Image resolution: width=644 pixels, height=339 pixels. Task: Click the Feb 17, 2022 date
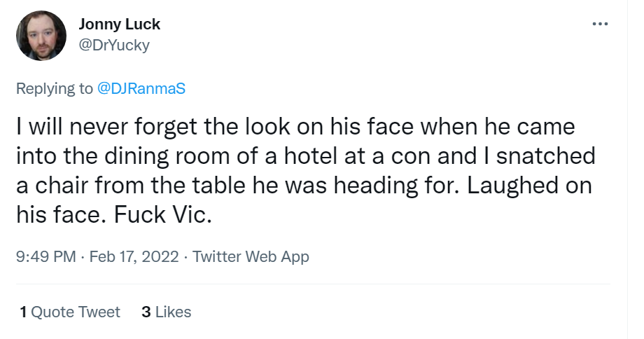[134, 256]
